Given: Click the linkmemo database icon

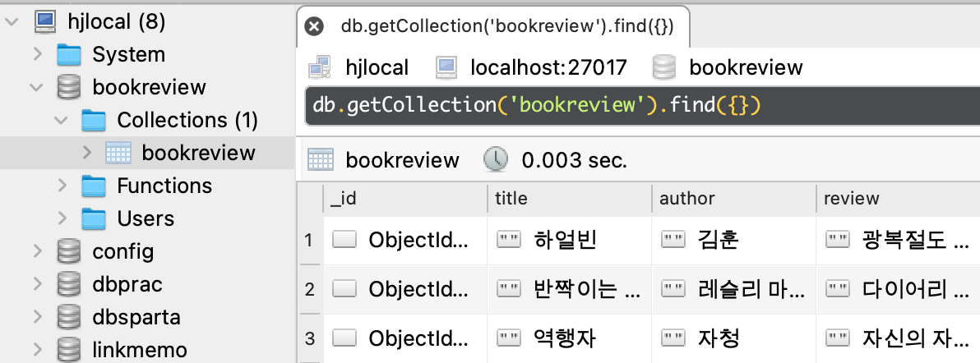Looking at the screenshot, I should coord(69,350).
